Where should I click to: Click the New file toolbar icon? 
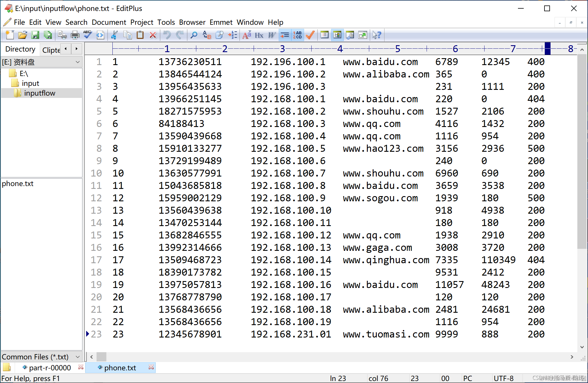(x=10, y=35)
